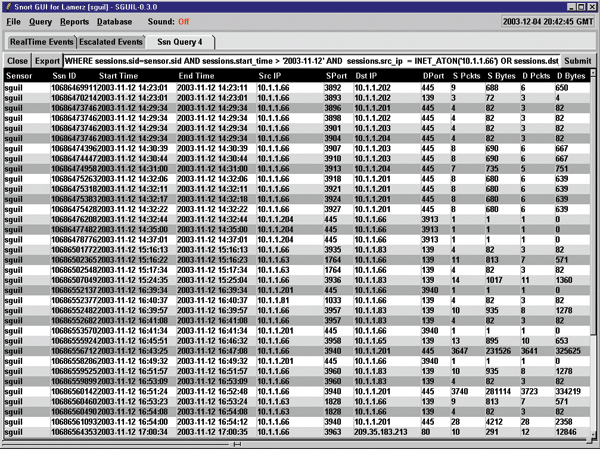
Task: Open the Query menu
Action: tap(41, 20)
